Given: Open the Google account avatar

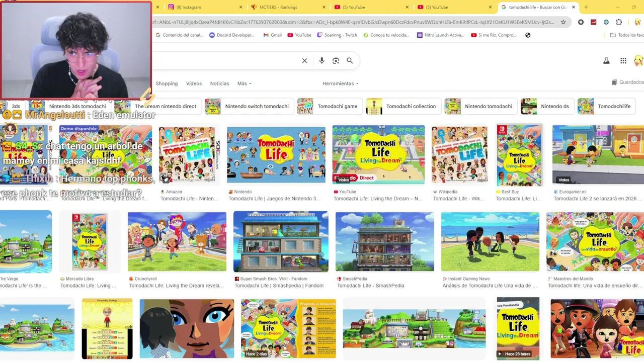Looking at the screenshot, I should (x=638, y=61).
